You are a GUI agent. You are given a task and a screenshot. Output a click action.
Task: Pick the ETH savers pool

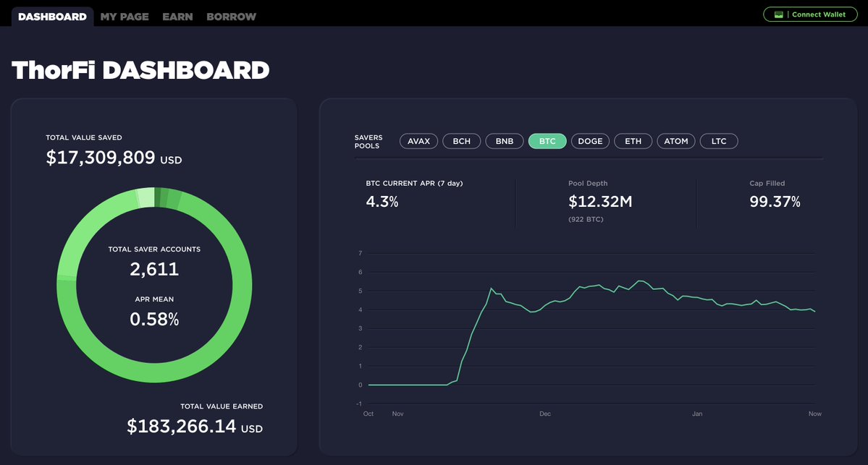tap(633, 141)
